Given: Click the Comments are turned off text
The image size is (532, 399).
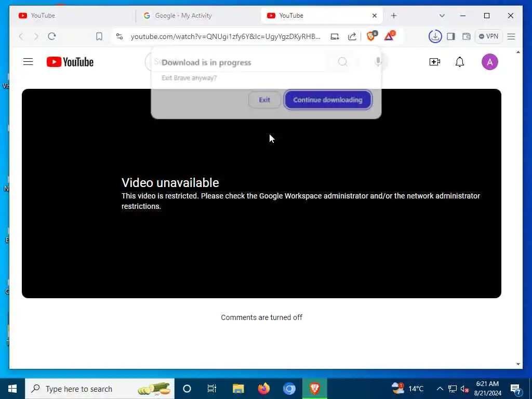Looking at the screenshot, I should [x=262, y=317].
